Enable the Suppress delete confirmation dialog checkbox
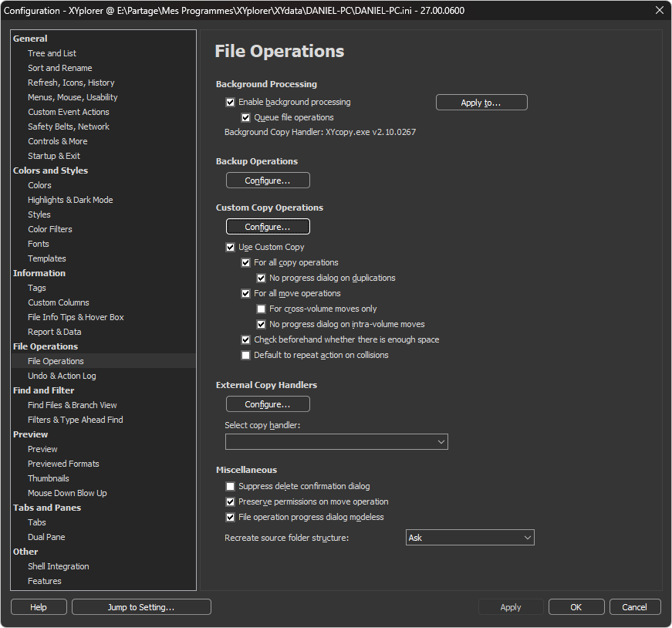 click(230, 487)
